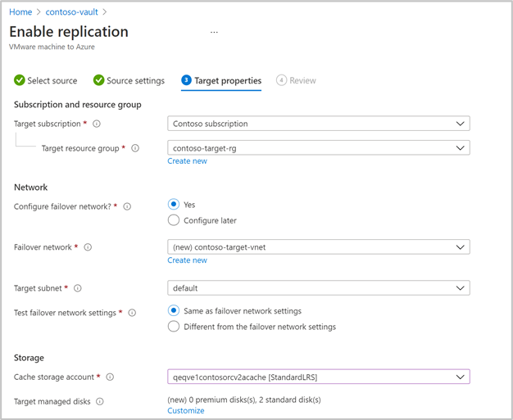513x420 pixels.
Task: Click info icon next to Failover network
Action: tap(88, 247)
